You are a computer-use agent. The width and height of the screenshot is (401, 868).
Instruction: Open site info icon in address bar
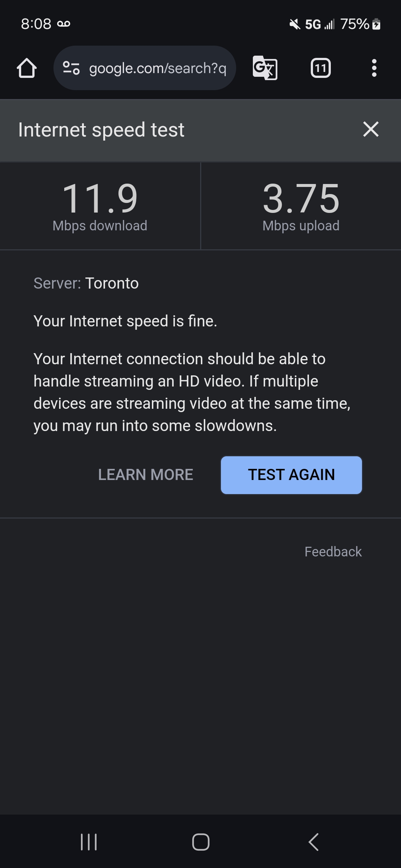point(71,68)
